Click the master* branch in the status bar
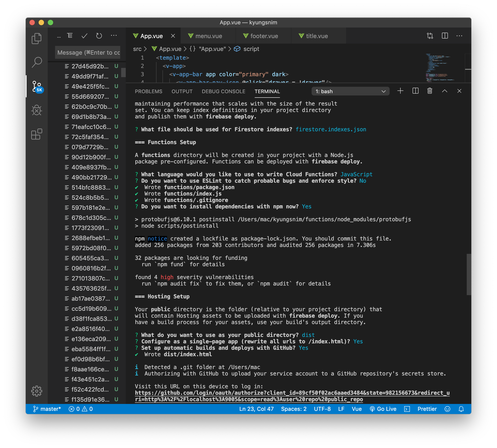The image size is (497, 448). pyautogui.click(x=47, y=409)
